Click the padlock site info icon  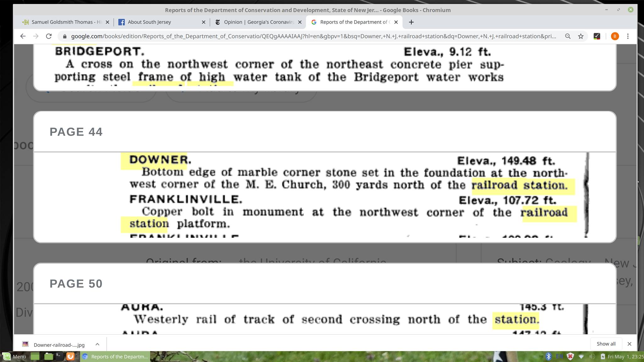65,36
